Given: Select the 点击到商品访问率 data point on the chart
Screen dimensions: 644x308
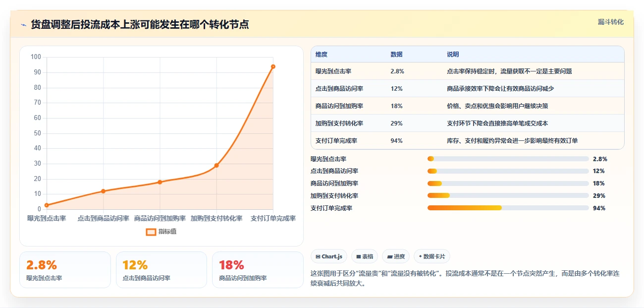Looking at the screenshot, I should 103,191.
